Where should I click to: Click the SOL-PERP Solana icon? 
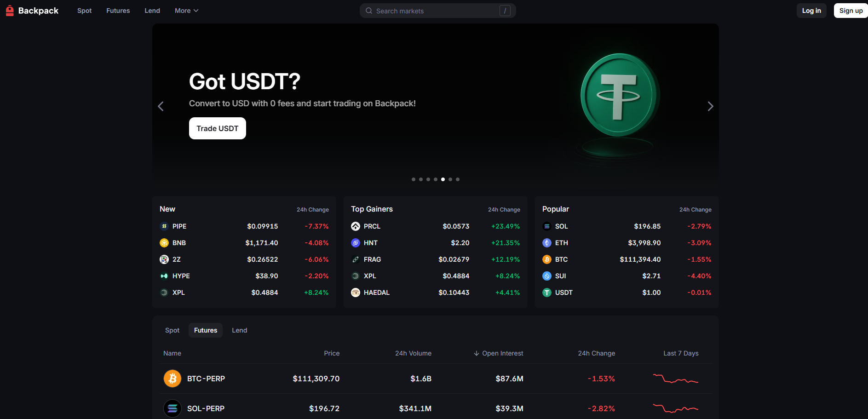tap(172, 408)
